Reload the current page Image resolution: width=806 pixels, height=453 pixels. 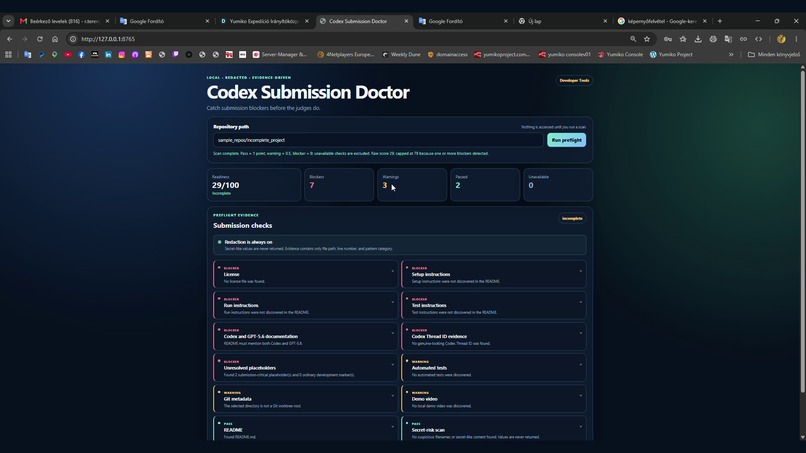(x=40, y=39)
